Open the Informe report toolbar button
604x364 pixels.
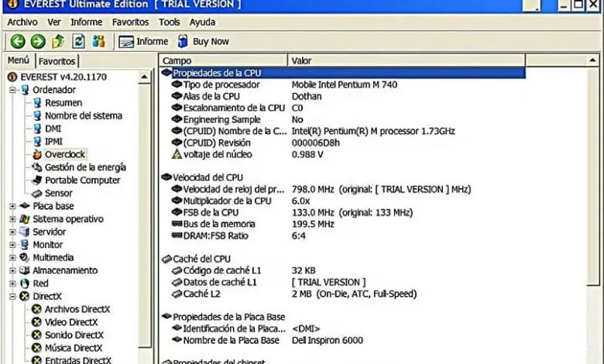(143, 41)
